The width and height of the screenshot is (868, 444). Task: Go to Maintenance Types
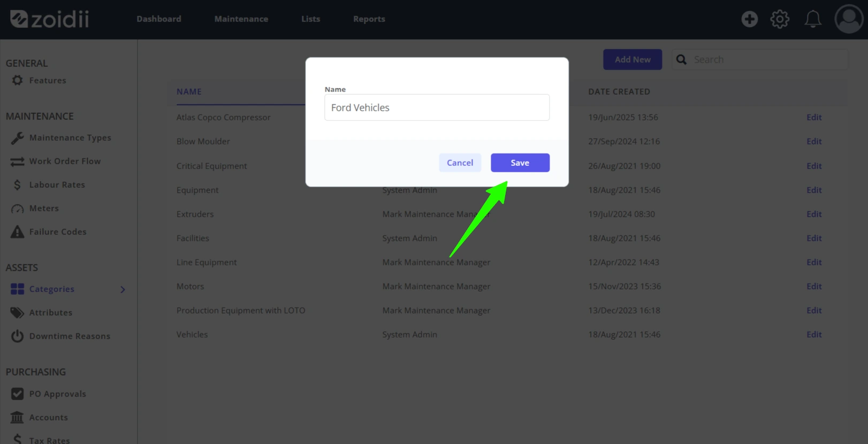click(x=70, y=137)
